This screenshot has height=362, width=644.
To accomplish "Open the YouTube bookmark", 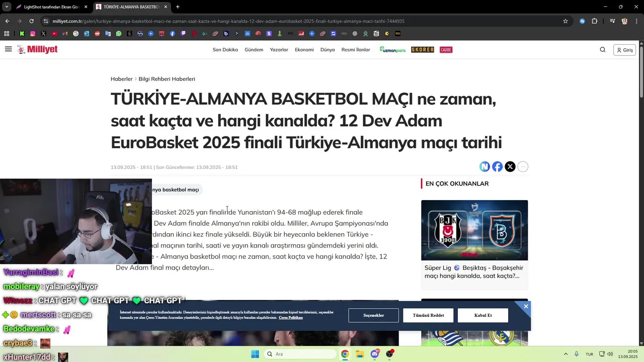I will coord(54,34).
